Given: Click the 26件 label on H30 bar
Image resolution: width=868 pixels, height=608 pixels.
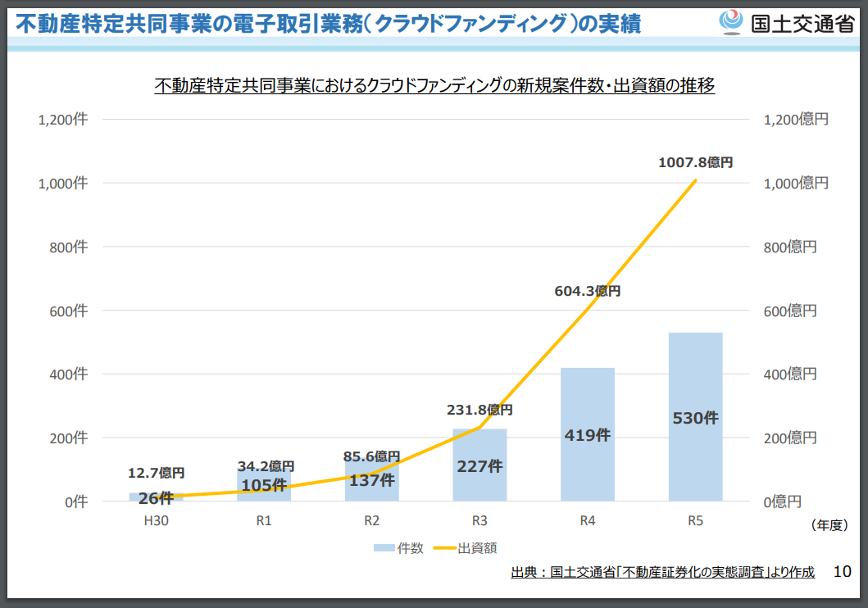Looking at the screenshot, I should (x=156, y=497).
